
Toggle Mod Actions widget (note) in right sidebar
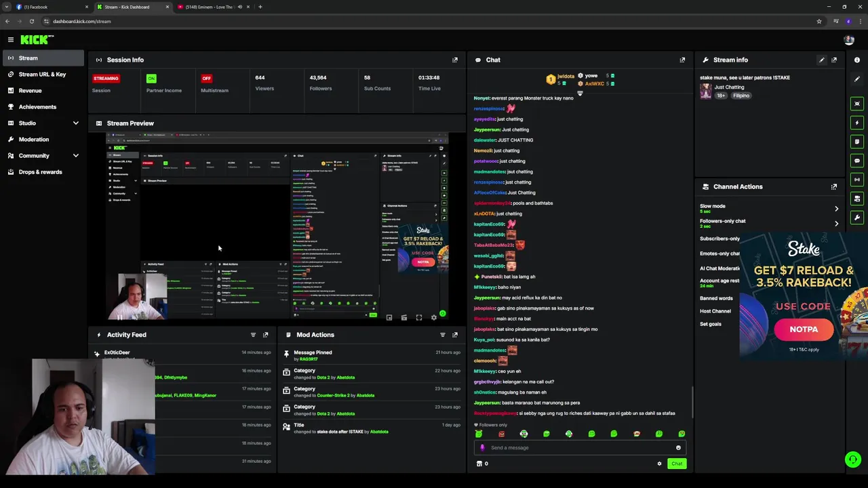point(857,142)
